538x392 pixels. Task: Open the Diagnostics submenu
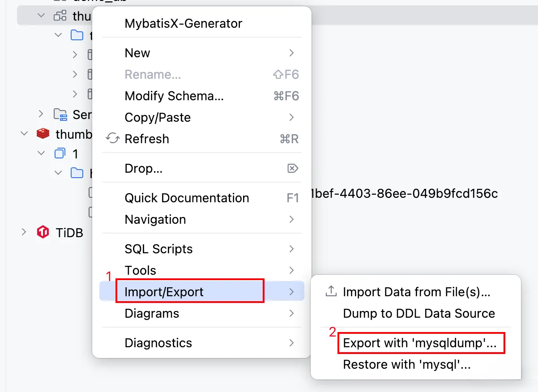coord(201,343)
